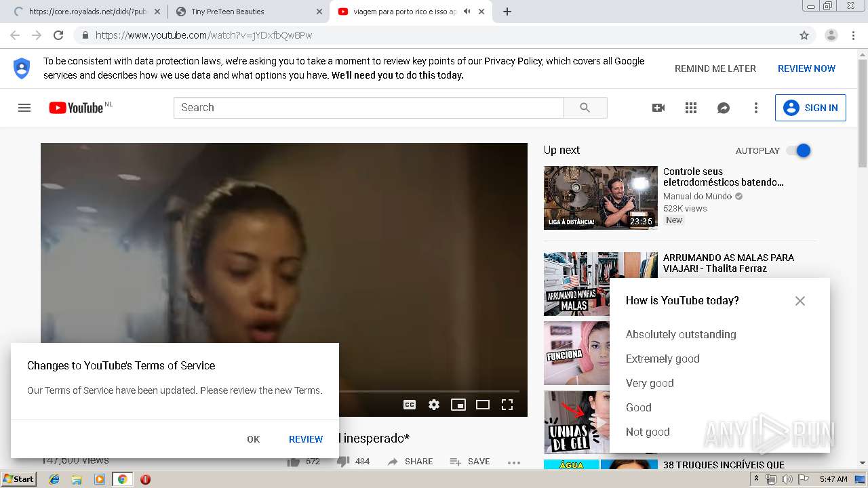This screenshot has width=868, height=488.
Task: Open the YouTube apps grid icon
Action: pos(691,108)
